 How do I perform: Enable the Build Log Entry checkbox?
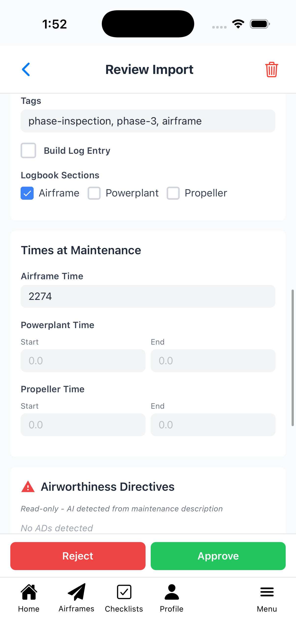point(28,151)
